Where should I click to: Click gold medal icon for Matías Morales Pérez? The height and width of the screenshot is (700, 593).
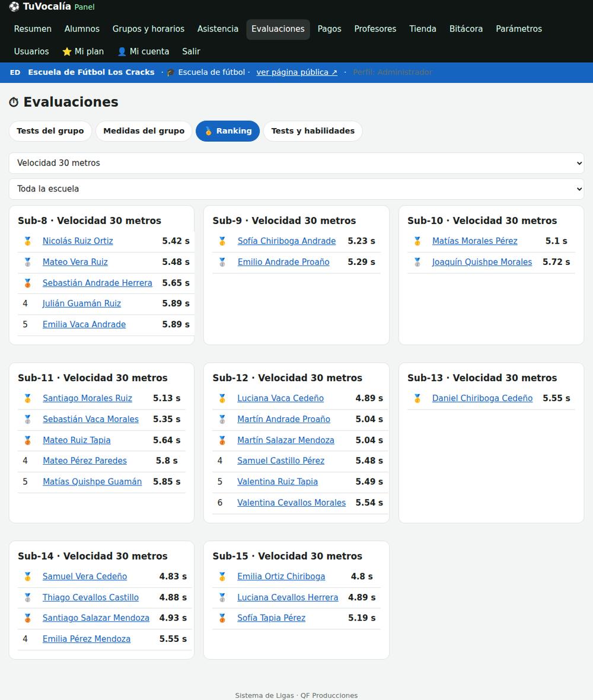(417, 241)
